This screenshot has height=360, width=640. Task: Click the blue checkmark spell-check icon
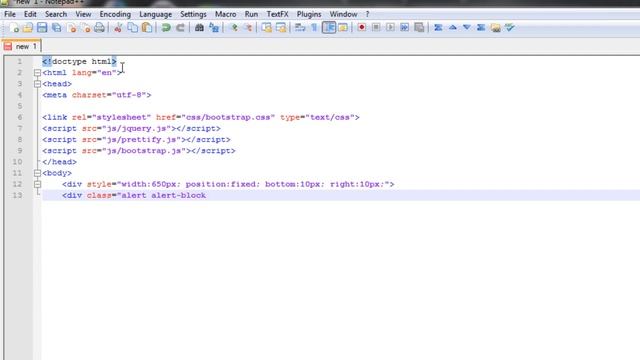510,28
